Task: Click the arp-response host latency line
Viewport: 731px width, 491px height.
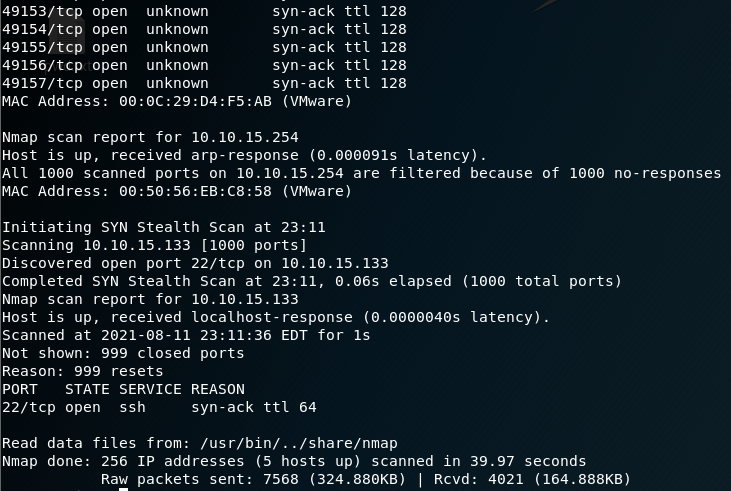Action: click(x=244, y=155)
